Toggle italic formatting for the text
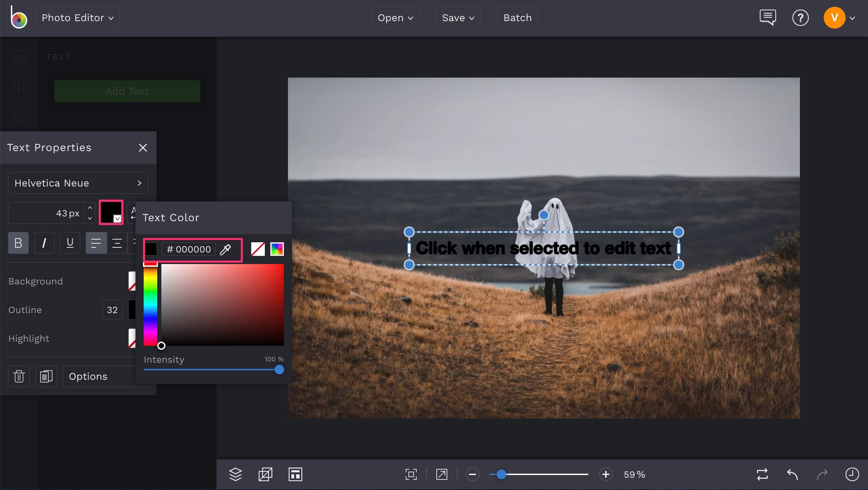 pyautogui.click(x=44, y=243)
